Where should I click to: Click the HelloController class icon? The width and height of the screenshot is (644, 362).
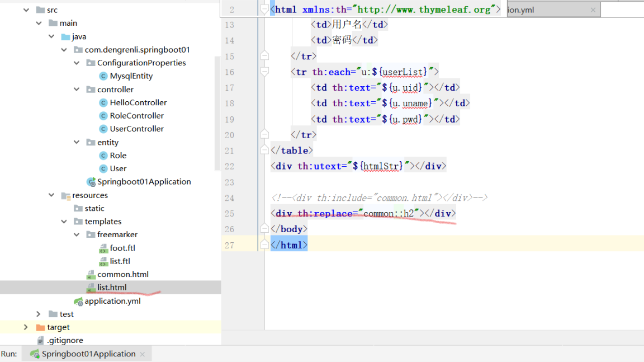pos(103,102)
